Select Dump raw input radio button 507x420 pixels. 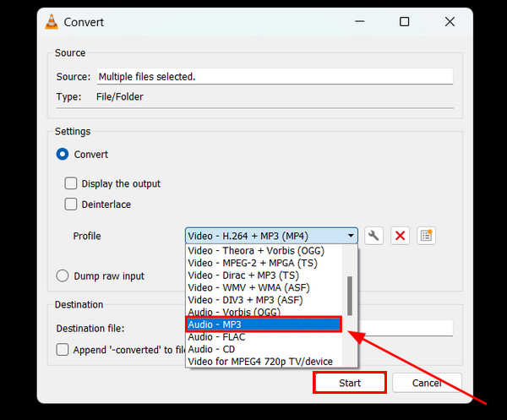tap(63, 275)
